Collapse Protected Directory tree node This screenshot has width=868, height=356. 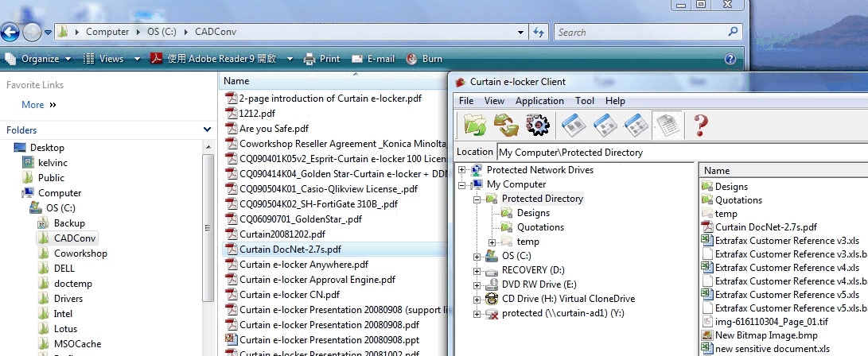(477, 199)
